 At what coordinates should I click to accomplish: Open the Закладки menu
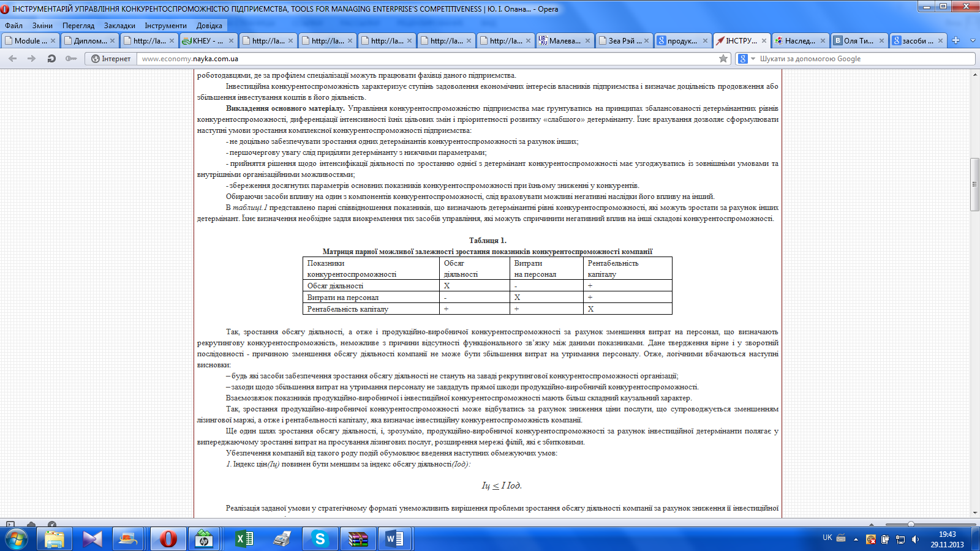click(119, 25)
